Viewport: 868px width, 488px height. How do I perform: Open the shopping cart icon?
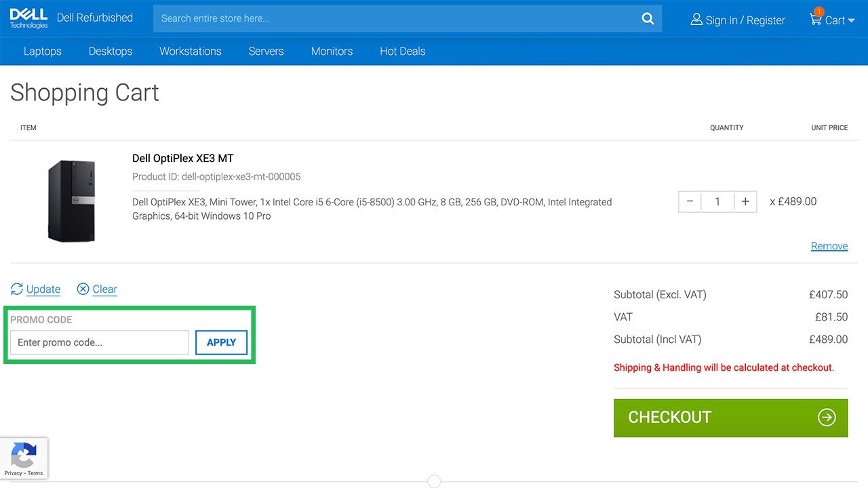pos(815,18)
